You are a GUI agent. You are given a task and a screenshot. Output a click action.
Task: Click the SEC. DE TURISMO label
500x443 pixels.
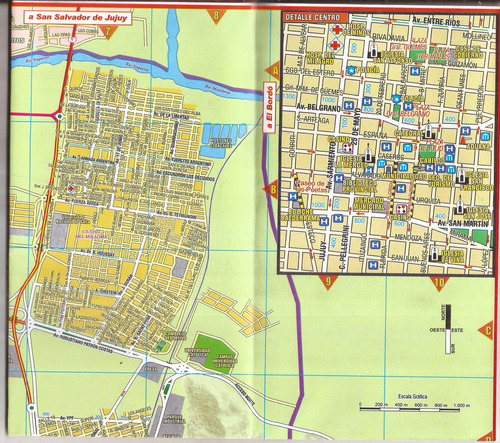click(441, 181)
